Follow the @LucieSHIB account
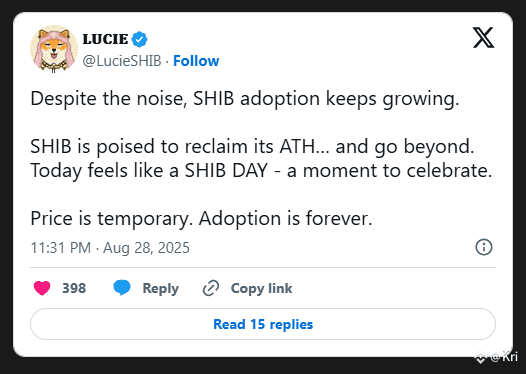This screenshot has width=526, height=374. (x=196, y=61)
